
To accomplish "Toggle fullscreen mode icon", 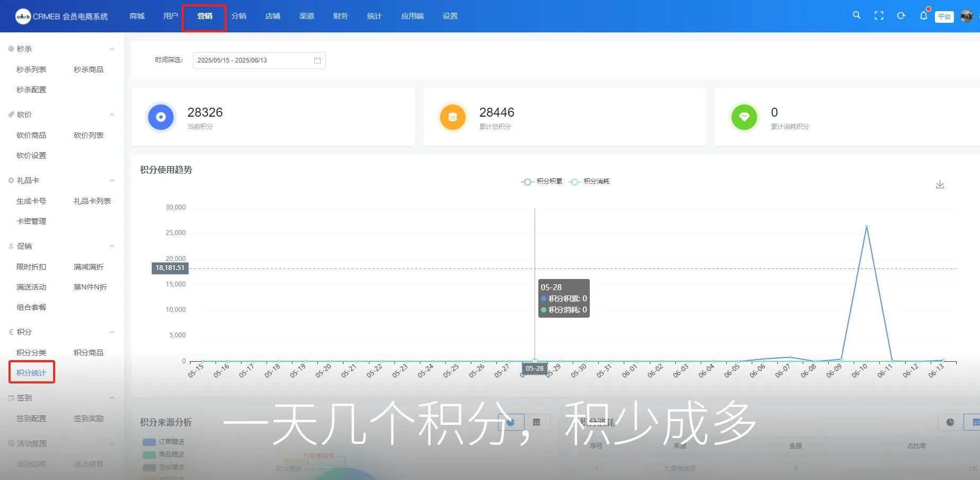I will [x=879, y=16].
